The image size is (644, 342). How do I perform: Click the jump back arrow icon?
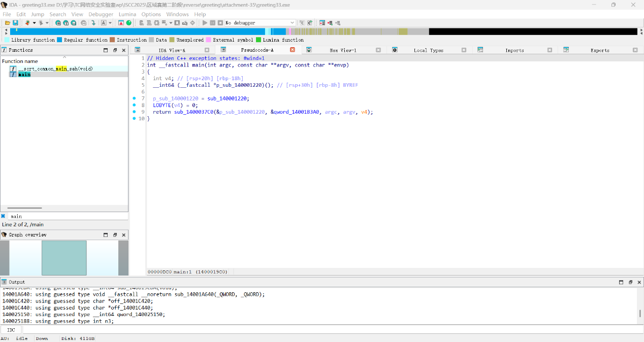[x=27, y=23]
